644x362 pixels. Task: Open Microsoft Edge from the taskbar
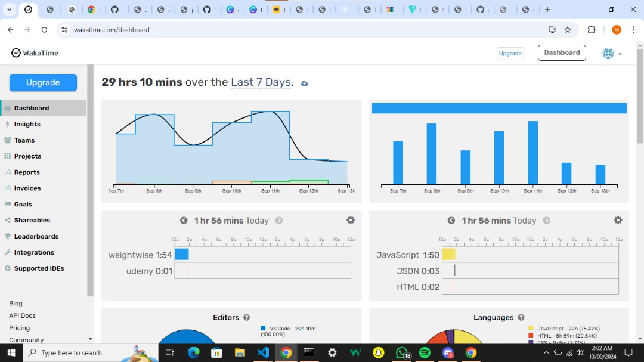[193, 352]
